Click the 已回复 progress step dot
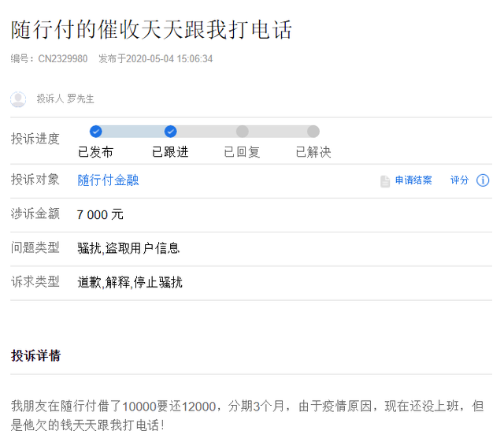 point(243,132)
